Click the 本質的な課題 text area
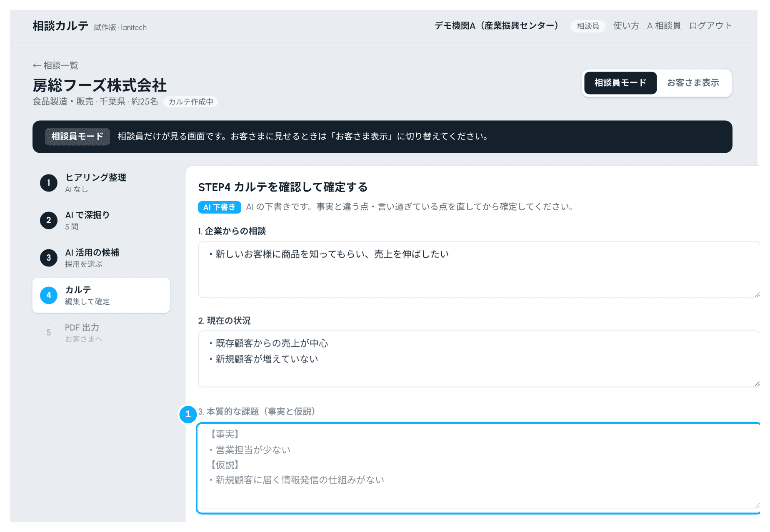Viewport: 770px width, 532px height. [x=479, y=468]
